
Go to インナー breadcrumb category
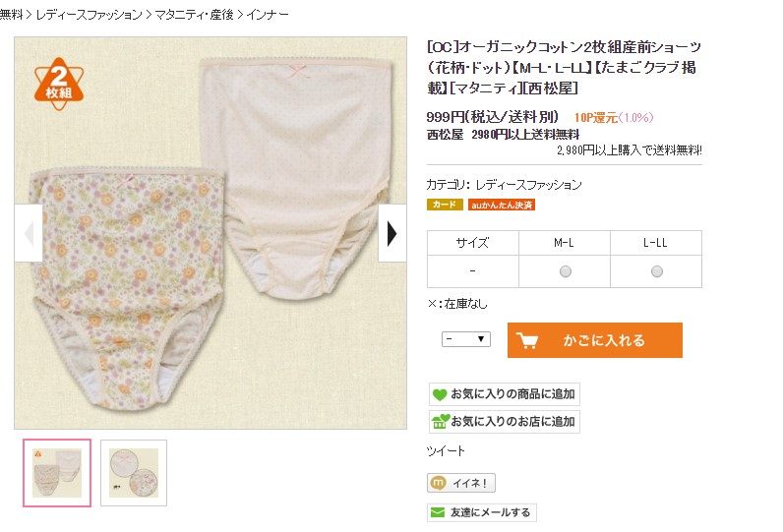pyautogui.click(x=268, y=16)
